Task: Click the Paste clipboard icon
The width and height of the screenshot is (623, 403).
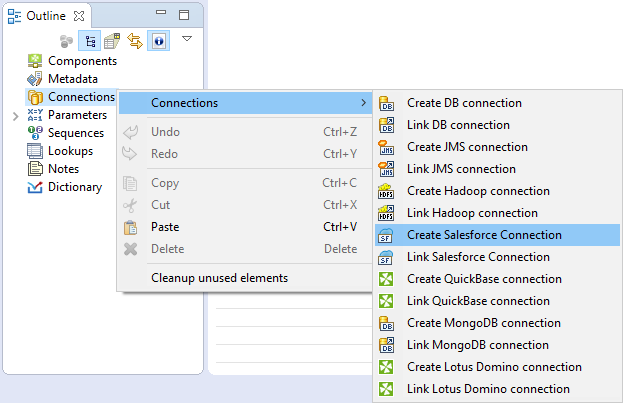Action: click(x=130, y=227)
